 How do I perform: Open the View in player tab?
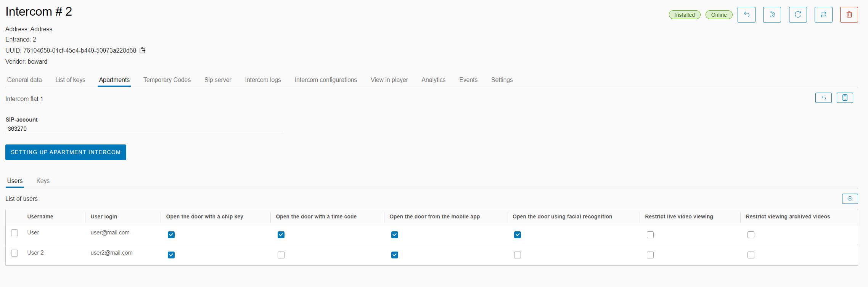(389, 80)
